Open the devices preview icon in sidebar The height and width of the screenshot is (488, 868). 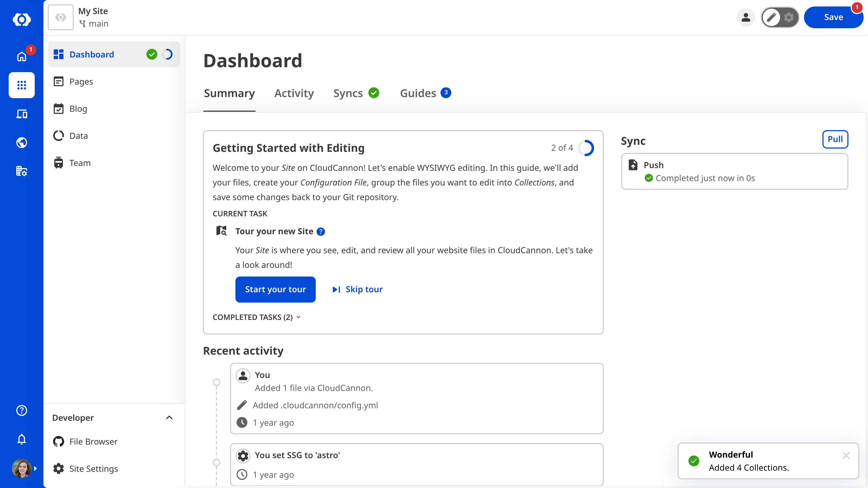(22, 114)
